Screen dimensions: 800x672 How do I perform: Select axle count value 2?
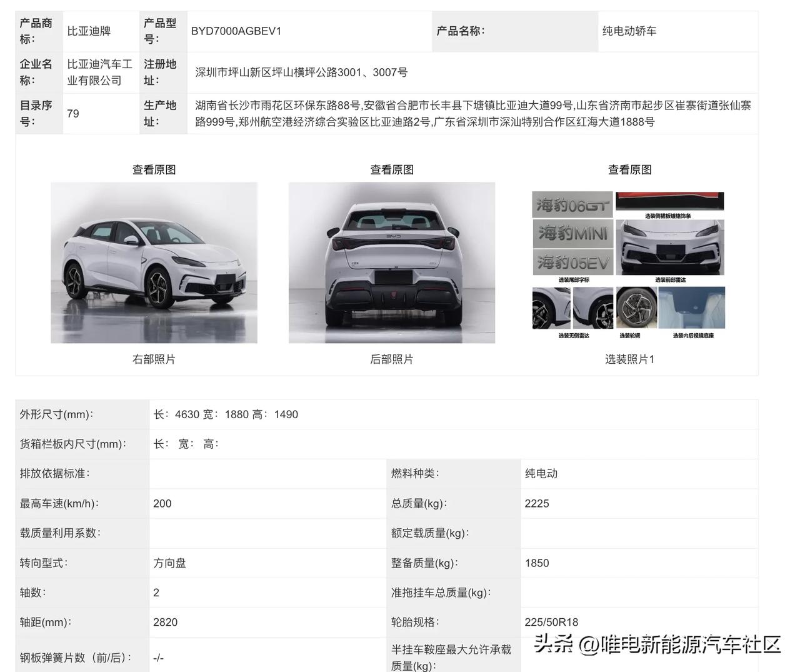pos(156,592)
